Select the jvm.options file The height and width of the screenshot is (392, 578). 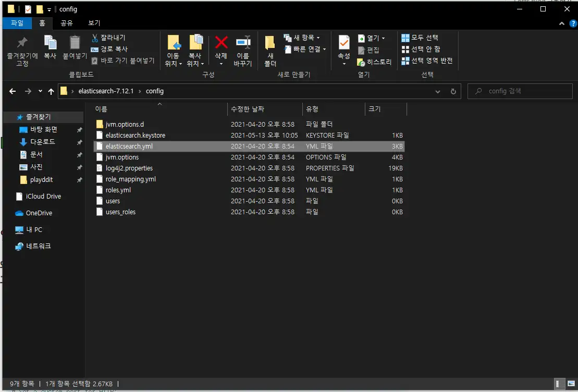click(x=249, y=157)
